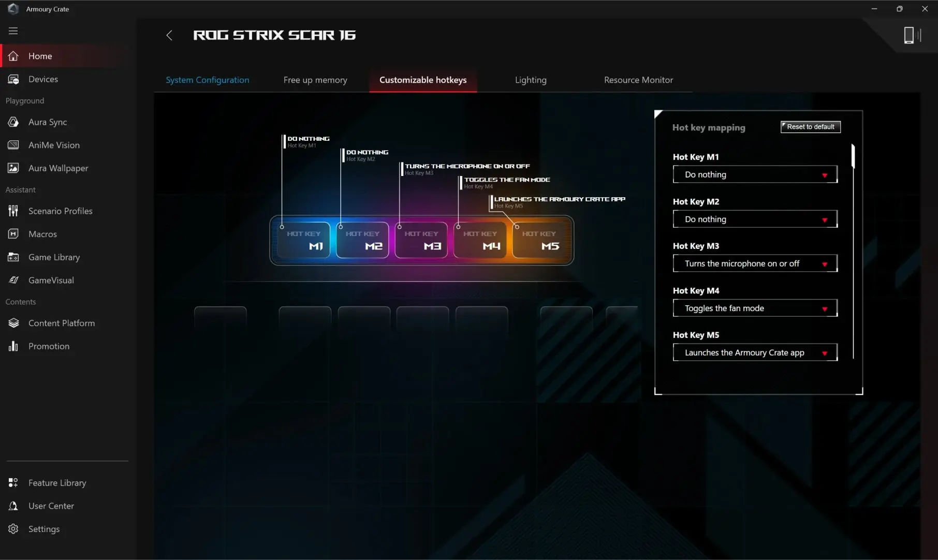
Task: Go back using the arrow beside ROG STRIX
Action: [x=169, y=35]
